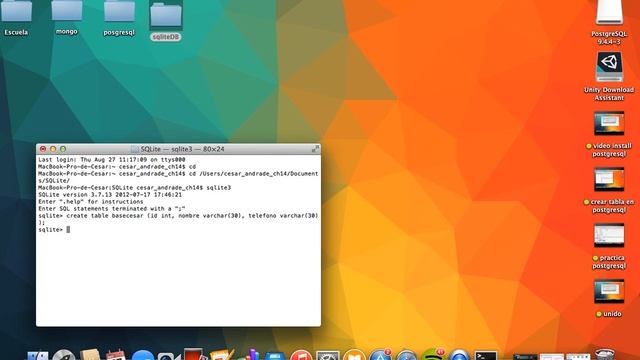Click at the last sqlite> prompt cursor
This screenshot has width=640, height=360.
[68, 230]
